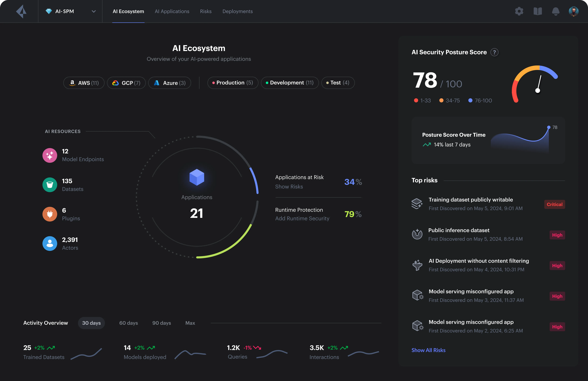Click Show All Risks link
This screenshot has width=588, height=381.
(428, 350)
